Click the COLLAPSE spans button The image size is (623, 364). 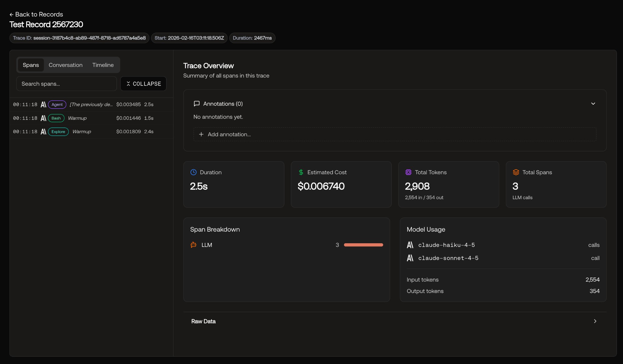click(143, 84)
